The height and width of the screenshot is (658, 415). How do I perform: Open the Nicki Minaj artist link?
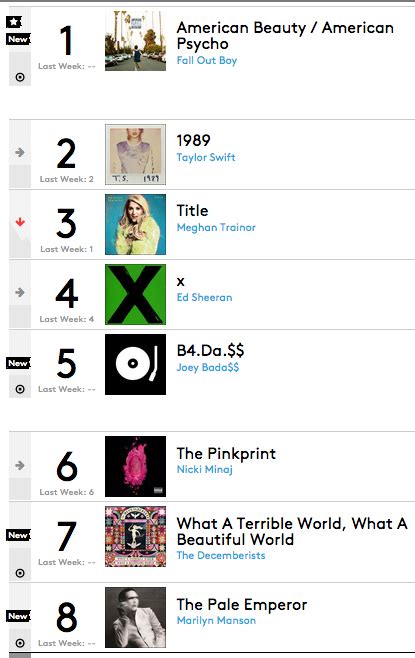pyautogui.click(x=205, y=469)
